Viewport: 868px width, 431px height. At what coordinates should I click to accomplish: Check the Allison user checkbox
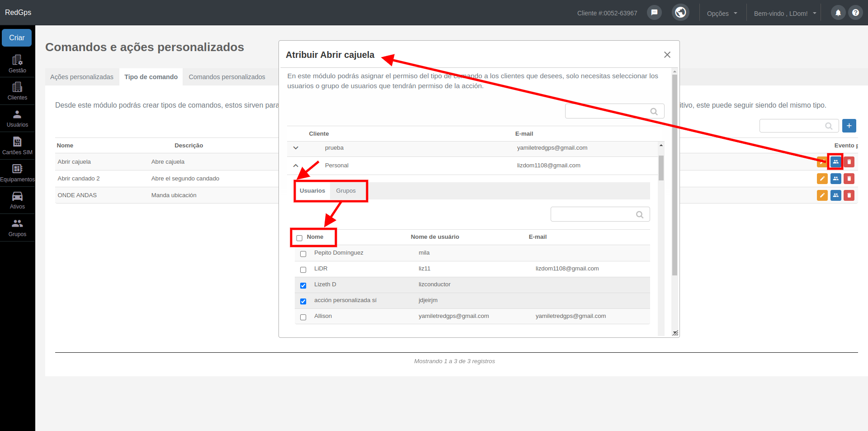point(303,317)
